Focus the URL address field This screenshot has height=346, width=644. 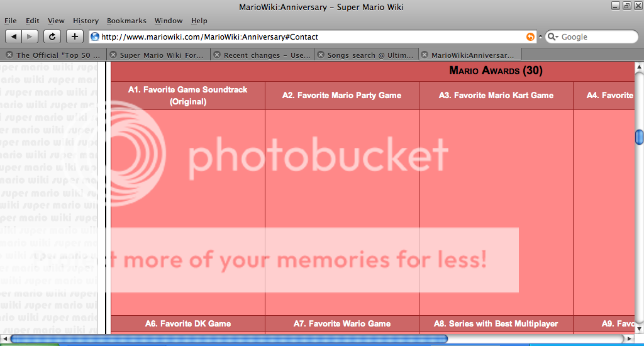click(313, 36)
